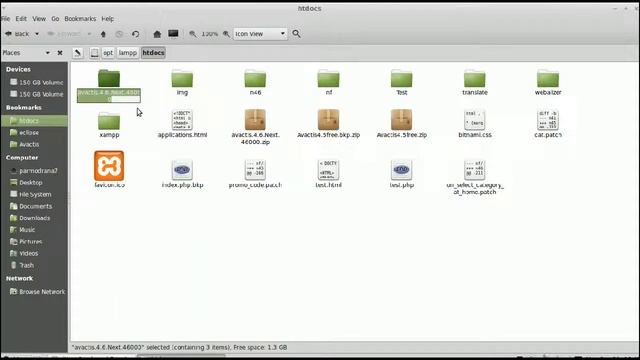Viewport: 640px width, 360px height.
Task: Open the Go menu
Action: click(x=55, y=19)
